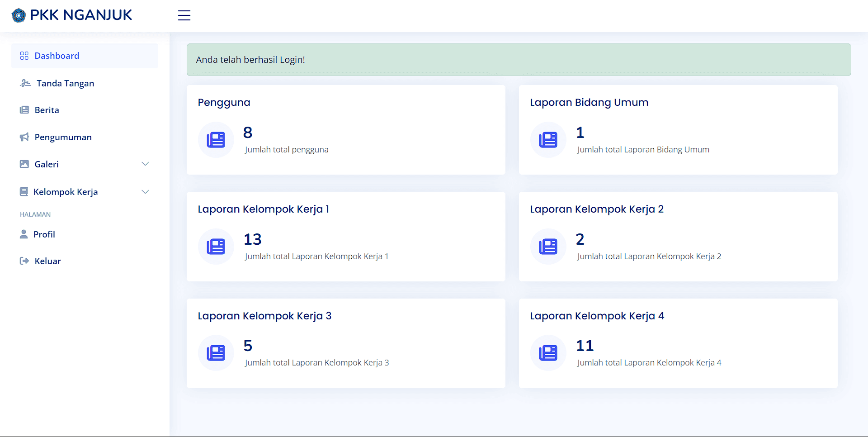Click the Laporan Kelompok Kerja 1 card
This screenshot has height=437, width=868.
(346, 236)
